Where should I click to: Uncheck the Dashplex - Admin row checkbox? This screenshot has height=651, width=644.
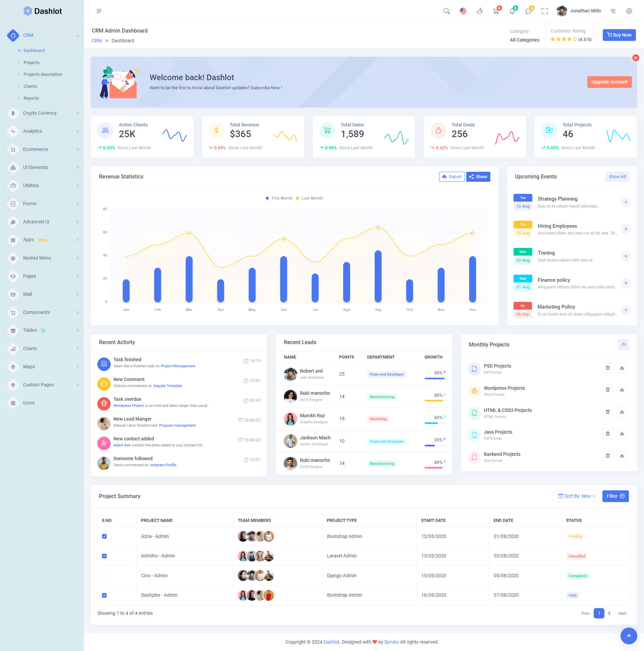104,595
